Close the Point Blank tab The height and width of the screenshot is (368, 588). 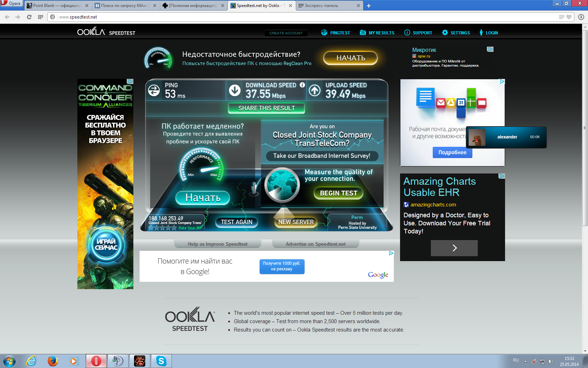tap(86, 6)
